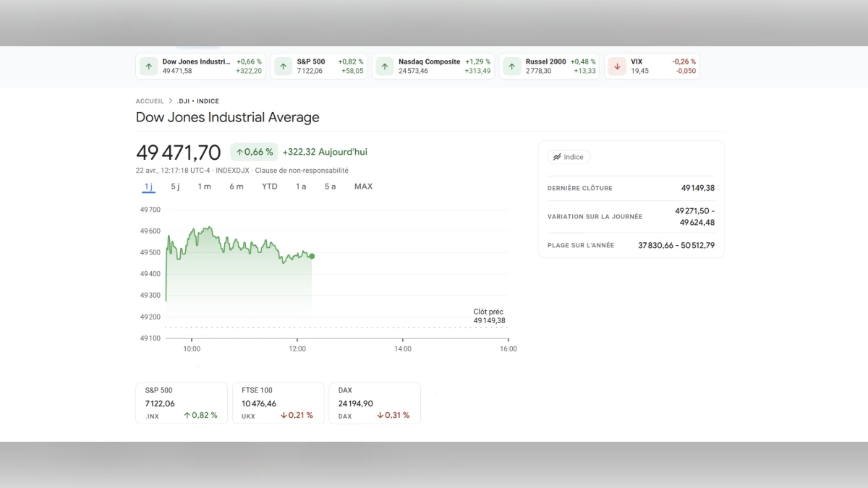Click the current price dot on the chart
This screenshot has width=868, height=488.
pyautogui.click(x=312, y=255)
